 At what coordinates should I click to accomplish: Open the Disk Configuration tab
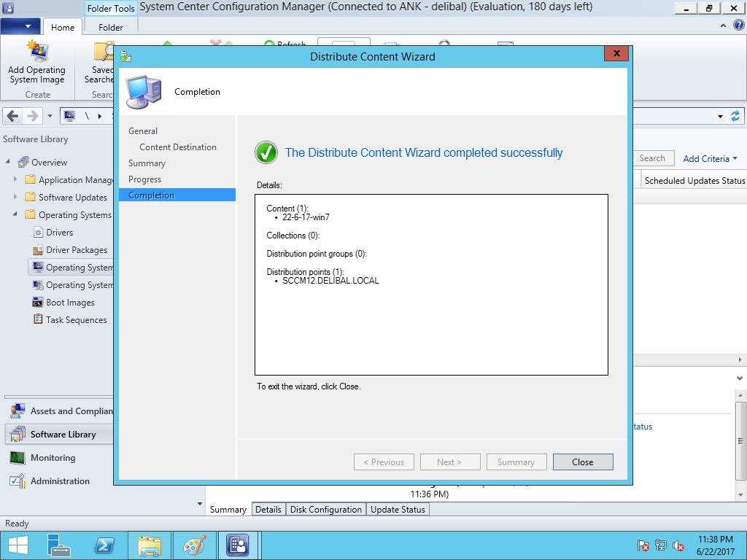pos(325,510)
